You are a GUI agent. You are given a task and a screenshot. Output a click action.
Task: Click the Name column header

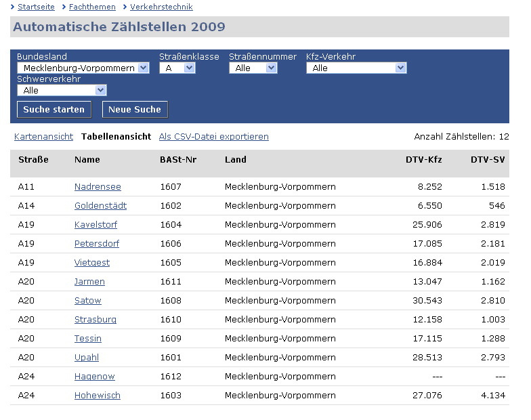click(87, 160)
